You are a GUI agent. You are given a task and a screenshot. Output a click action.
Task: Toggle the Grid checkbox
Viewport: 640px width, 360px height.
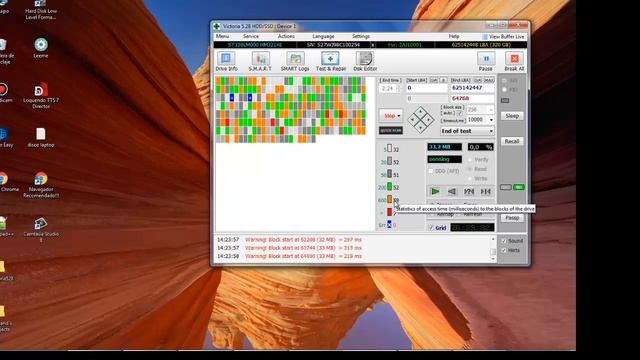(x=431, y=228)
